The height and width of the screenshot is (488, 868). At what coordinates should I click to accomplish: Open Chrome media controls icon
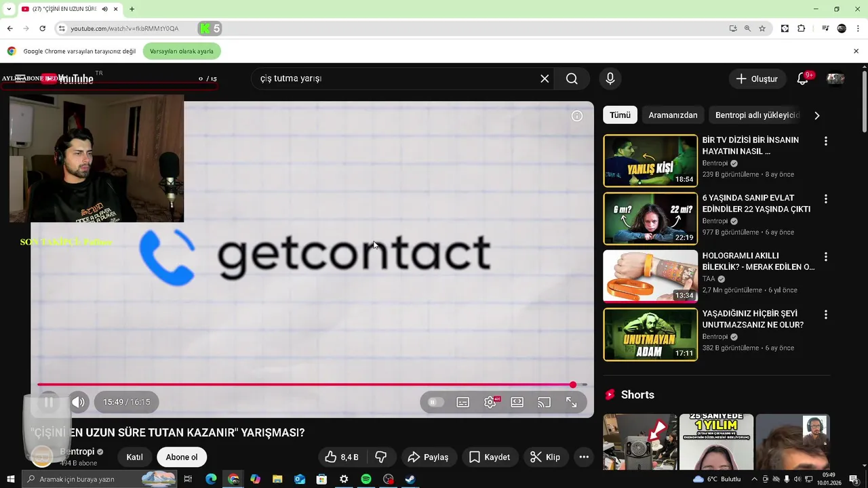pos(825,28)
